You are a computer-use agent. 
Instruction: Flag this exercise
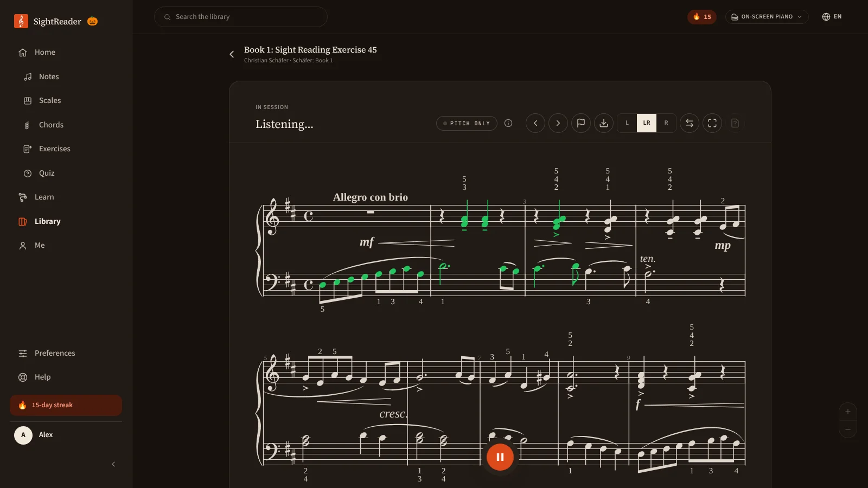(581, 123)
